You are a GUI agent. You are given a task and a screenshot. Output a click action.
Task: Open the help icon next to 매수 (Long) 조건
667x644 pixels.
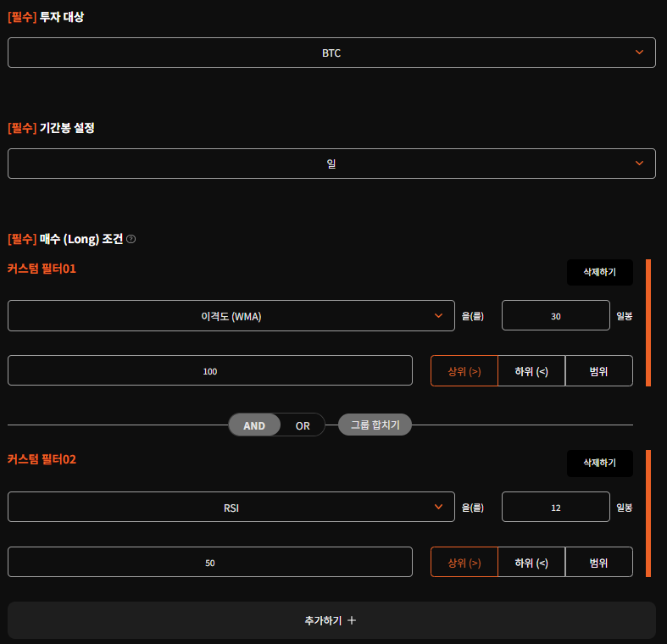[x=131, y=239]
